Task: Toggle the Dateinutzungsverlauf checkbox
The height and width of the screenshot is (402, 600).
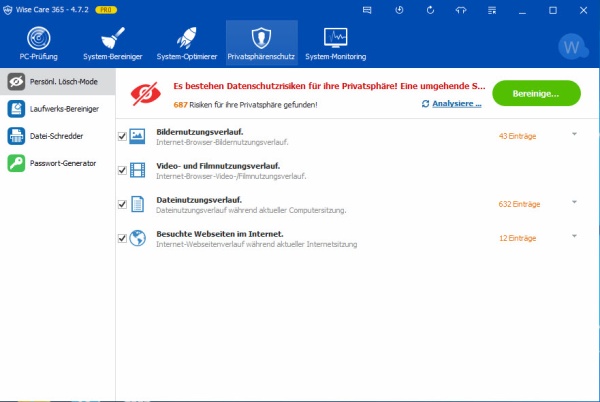Action: 122,204
